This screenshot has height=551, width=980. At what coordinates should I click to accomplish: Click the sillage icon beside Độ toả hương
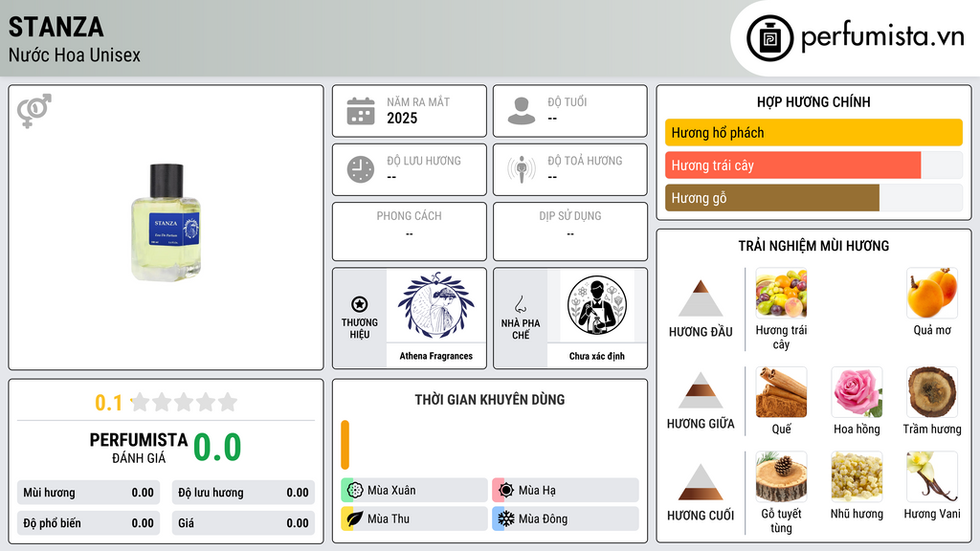click(522, 169)
